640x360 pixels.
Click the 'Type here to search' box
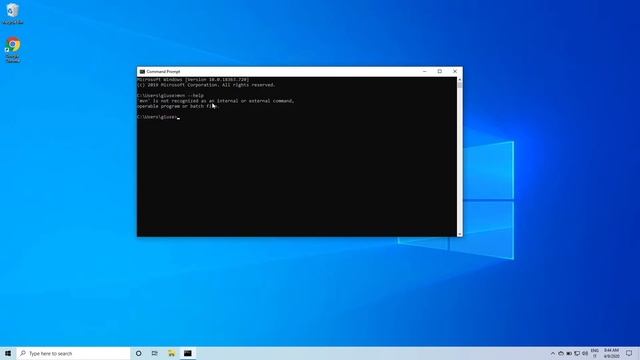coord(73,353)
